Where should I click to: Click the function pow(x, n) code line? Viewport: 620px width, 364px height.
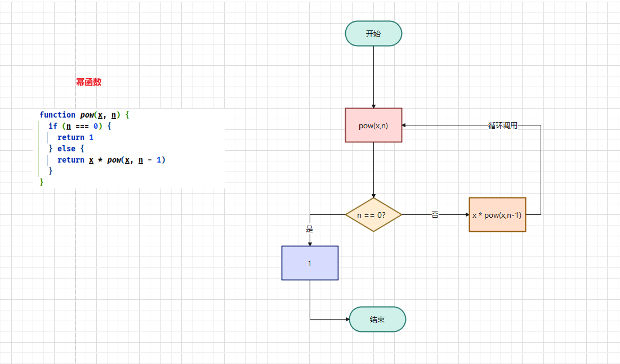tap(84, 115)
